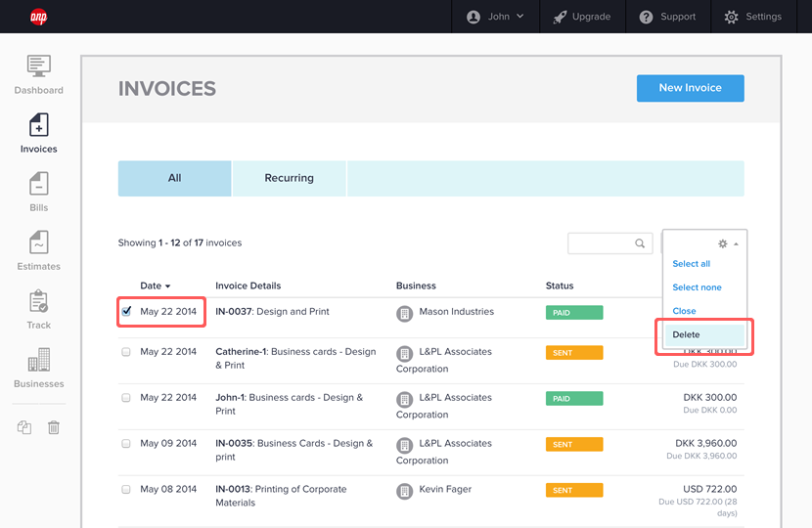Click the SENT status on IN-0035
This screenshot has width=812, height=528.
click(574, 444)
